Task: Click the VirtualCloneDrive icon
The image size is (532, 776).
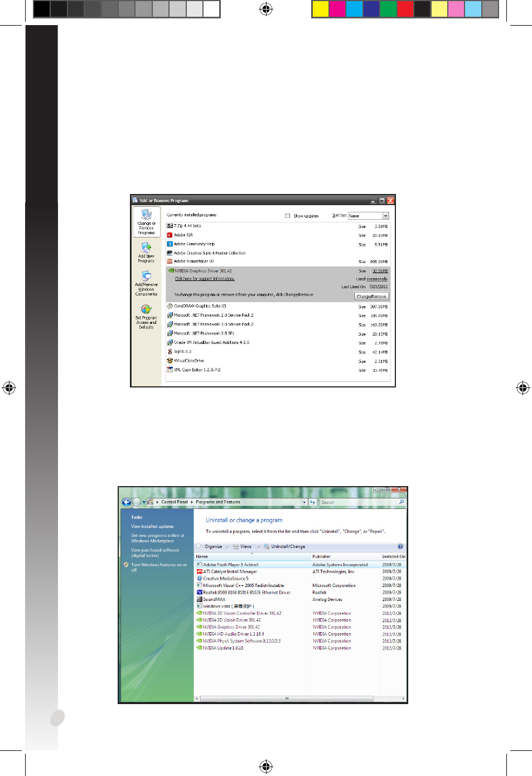Action: pyautogui.click(x=170, y=361)
